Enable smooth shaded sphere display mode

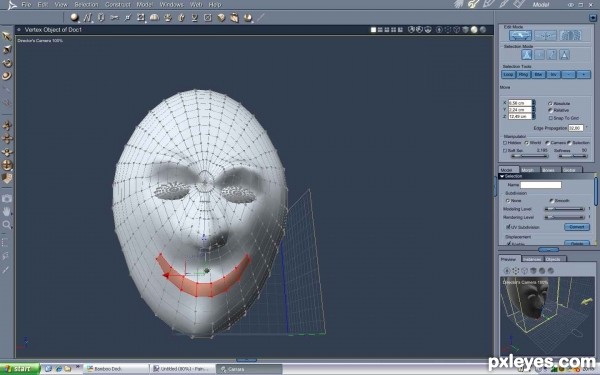(474, 30)
